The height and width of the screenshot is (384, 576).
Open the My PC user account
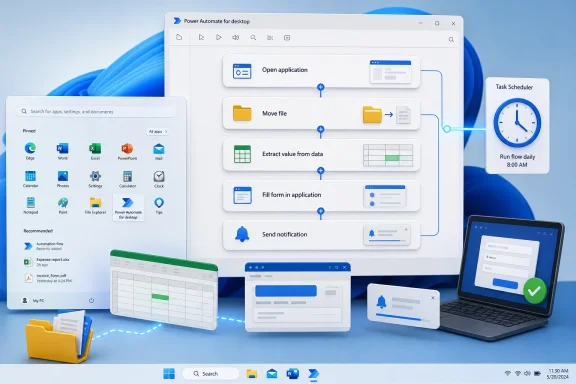click(x=33, y=300)
